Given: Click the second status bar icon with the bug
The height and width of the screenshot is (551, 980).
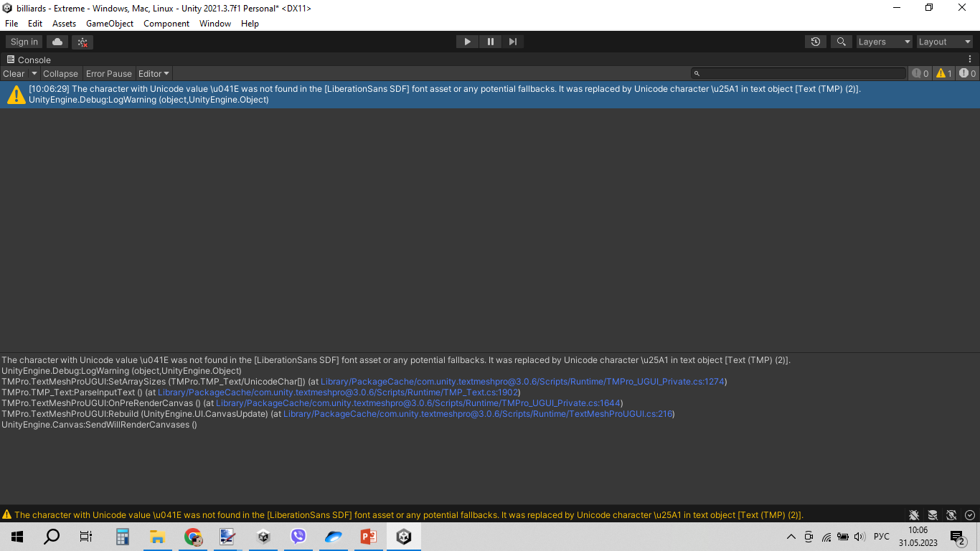Looking at the screenshot, I should click(933, 514).
